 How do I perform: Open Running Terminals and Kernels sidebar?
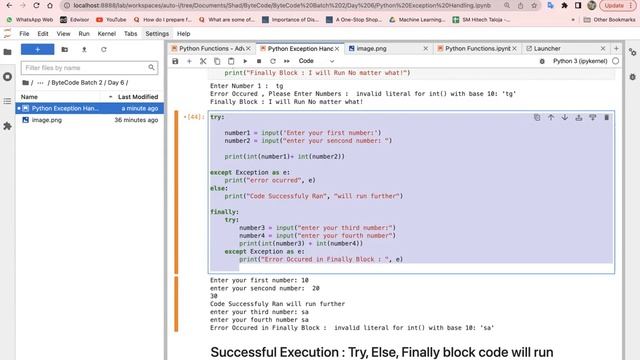pyautogui.click(x=7, y=77)
